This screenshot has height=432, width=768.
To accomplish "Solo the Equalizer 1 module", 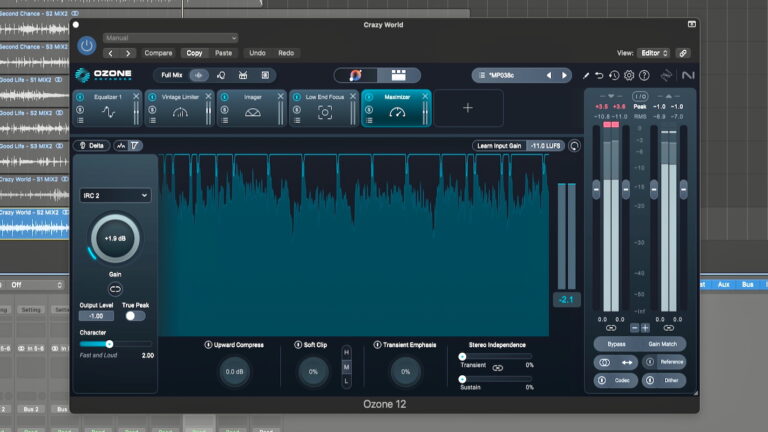I will click(80, 109).
